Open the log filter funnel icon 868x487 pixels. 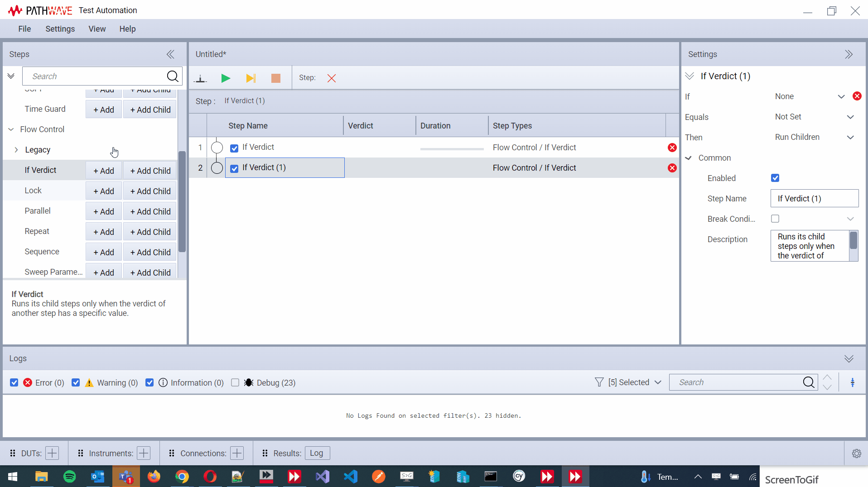[x=599, y=382]
